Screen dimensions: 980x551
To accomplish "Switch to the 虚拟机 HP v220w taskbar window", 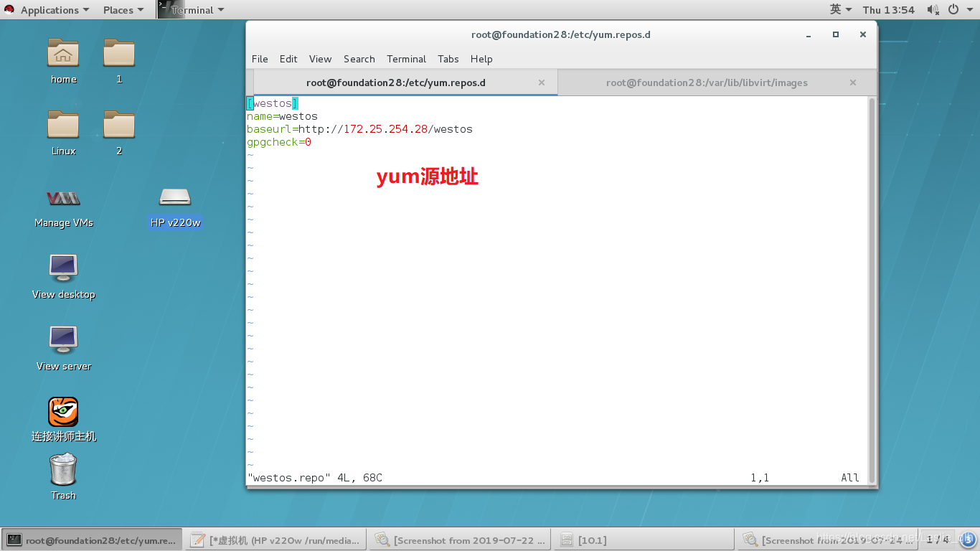I will tap(276, 540).
